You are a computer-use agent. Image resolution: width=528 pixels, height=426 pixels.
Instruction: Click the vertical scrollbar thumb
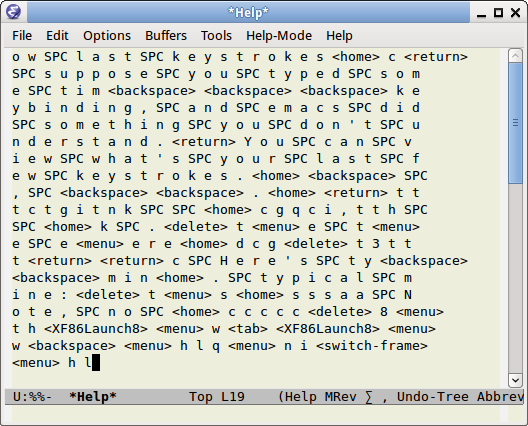coord(515,123)
